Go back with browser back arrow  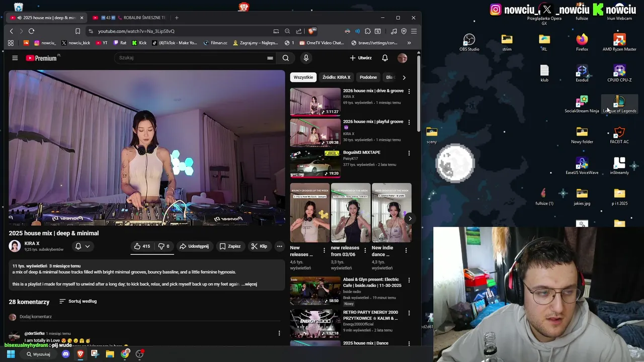(x=12, y=31)
